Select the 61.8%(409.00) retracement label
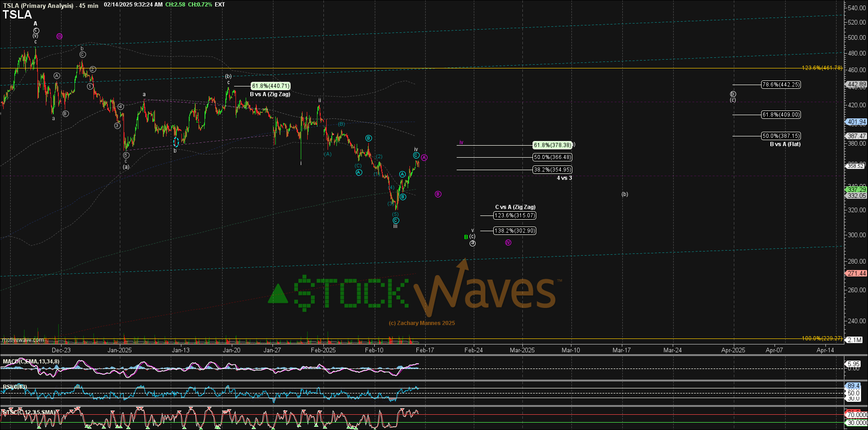The height and width of the screenshot is (430, 868). pos(781,115)
